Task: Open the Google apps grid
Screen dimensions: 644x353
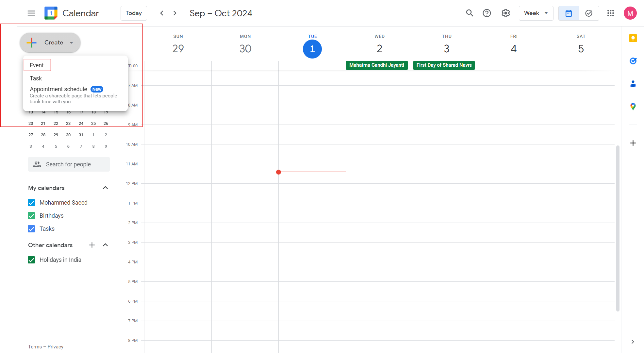Action: point(611,13)
